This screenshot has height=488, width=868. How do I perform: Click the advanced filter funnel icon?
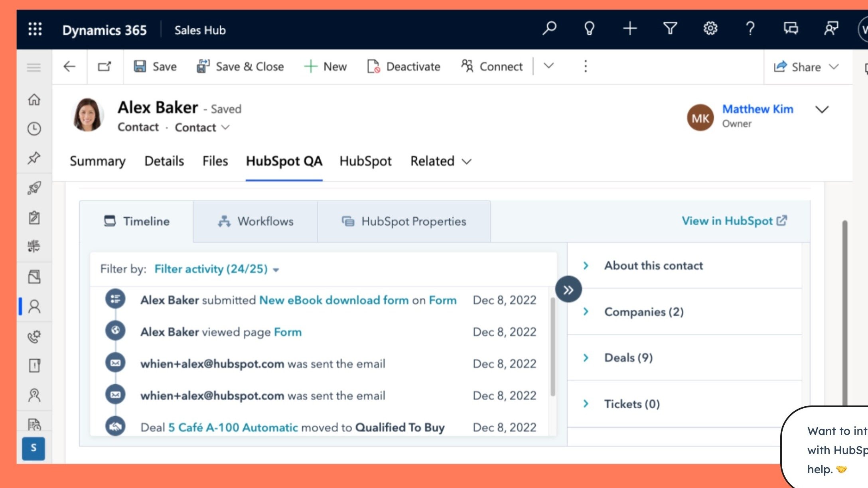[670, 29]
